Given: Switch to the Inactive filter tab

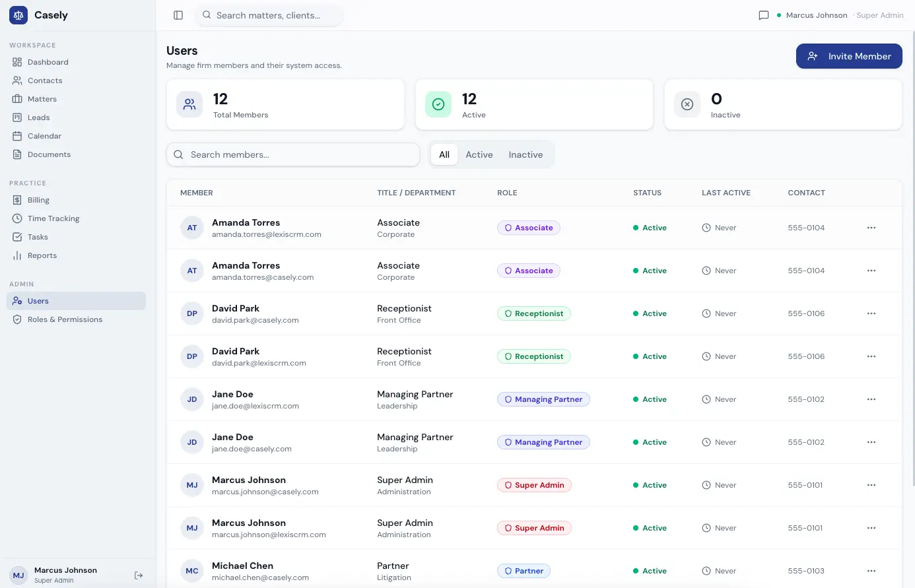Looking at the screenshot, I should click(525, 154).
